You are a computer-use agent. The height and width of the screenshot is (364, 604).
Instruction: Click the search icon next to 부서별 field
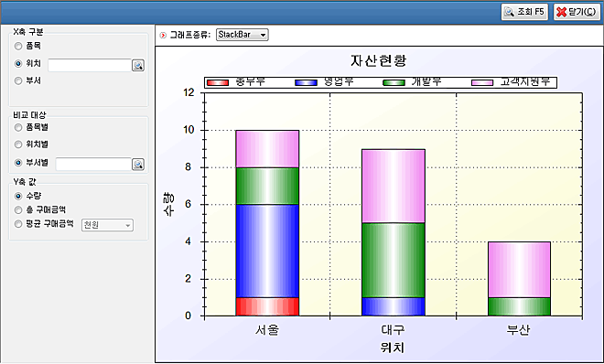(x=138, y=165)
